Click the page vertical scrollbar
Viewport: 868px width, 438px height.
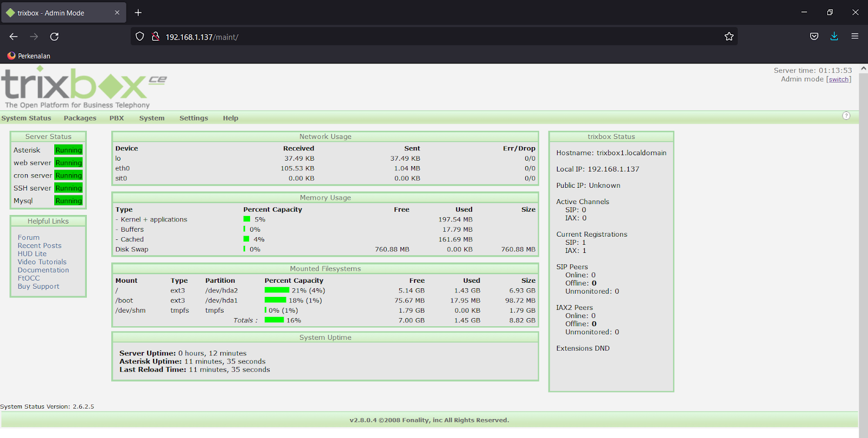point(863,255)
